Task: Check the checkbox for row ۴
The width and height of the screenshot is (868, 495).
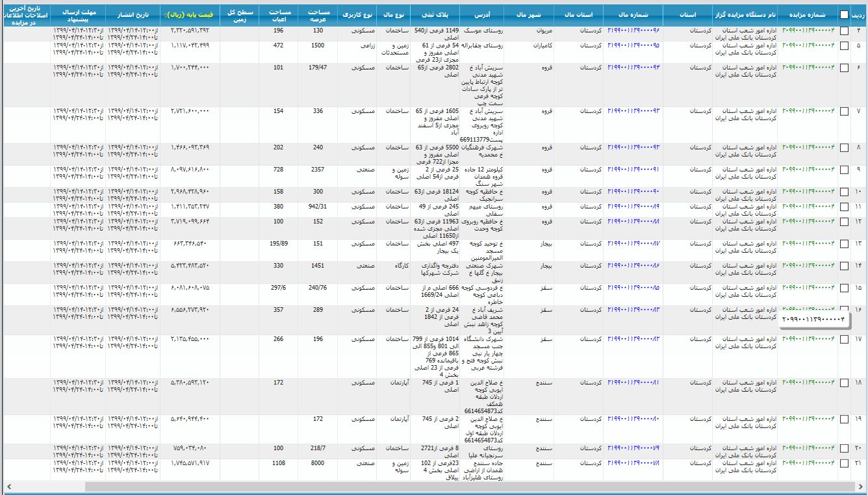Action: pos(844,31)
